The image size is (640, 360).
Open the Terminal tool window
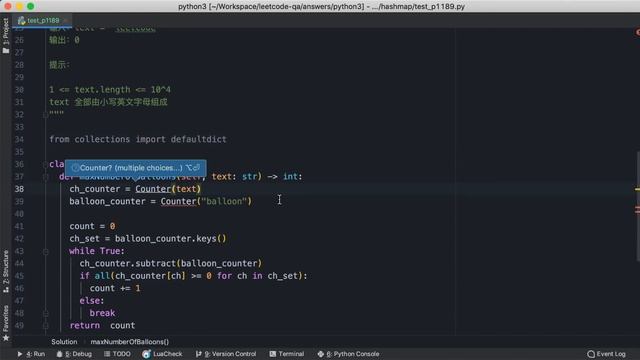coord(287,354)
